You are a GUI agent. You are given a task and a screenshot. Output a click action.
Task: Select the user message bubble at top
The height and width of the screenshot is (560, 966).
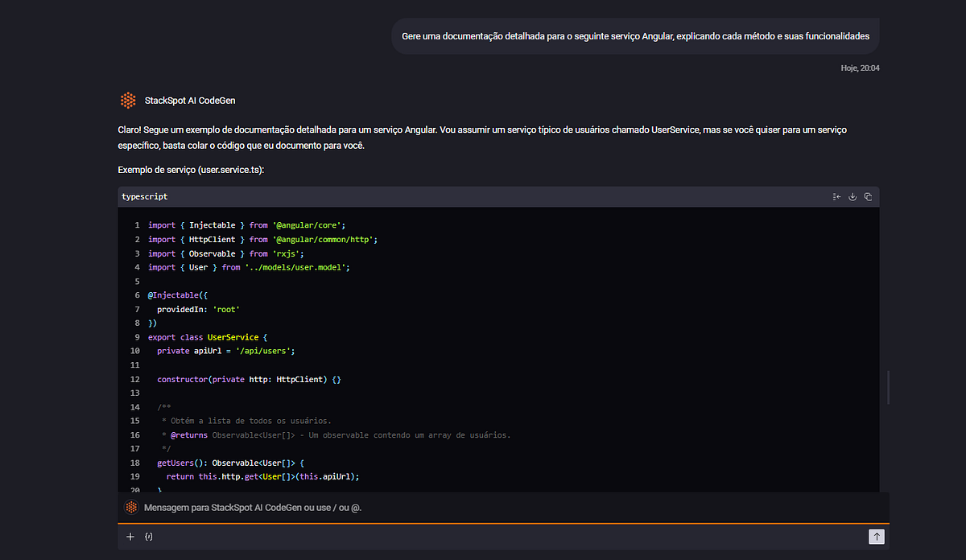[x=634, y=35]
